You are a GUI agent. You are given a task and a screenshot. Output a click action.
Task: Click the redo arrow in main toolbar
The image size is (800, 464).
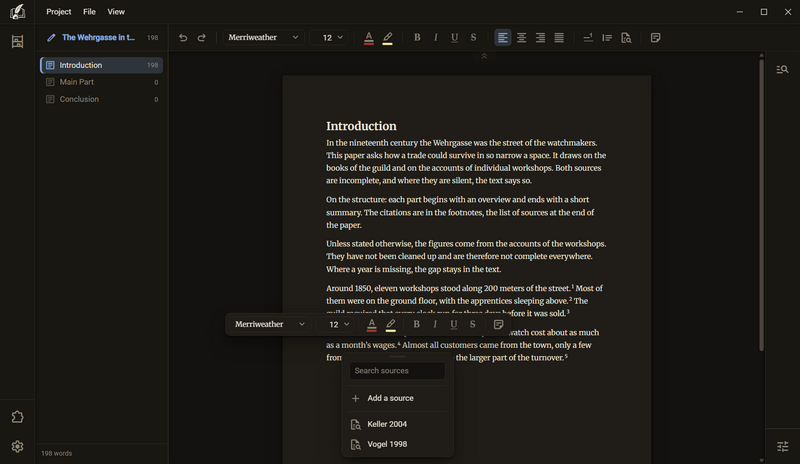click(x=202, y=38)
